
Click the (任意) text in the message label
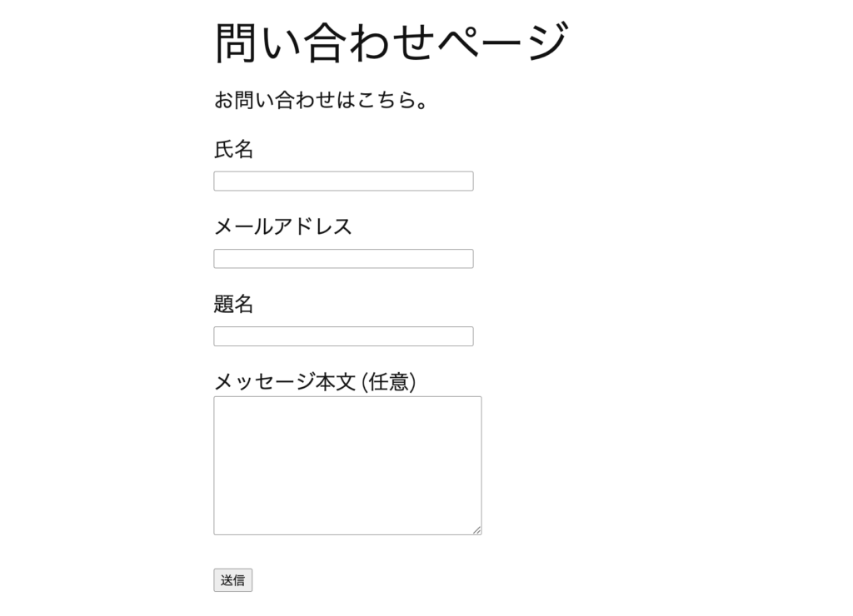click(x=389, y=382)
